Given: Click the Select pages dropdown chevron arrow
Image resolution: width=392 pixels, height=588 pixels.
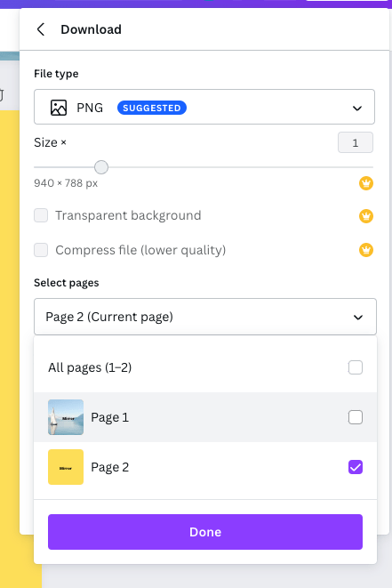Looking at the screenshot, I should (358, 318).
